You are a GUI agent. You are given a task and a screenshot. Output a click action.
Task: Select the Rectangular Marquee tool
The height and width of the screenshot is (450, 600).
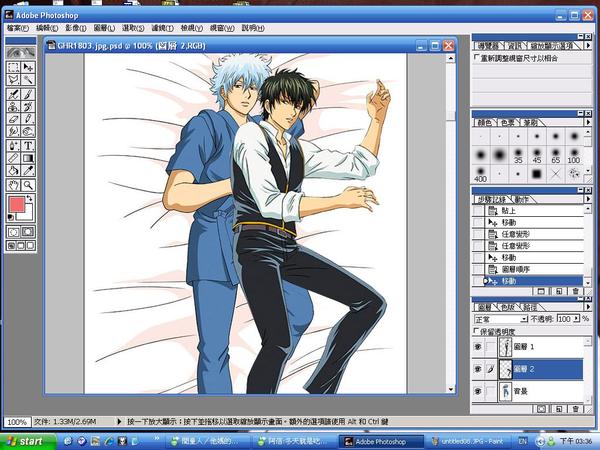pos(13,67)
